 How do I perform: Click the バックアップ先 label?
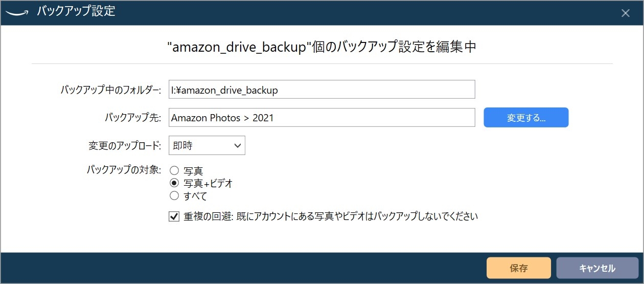click(x=132, y=118)
